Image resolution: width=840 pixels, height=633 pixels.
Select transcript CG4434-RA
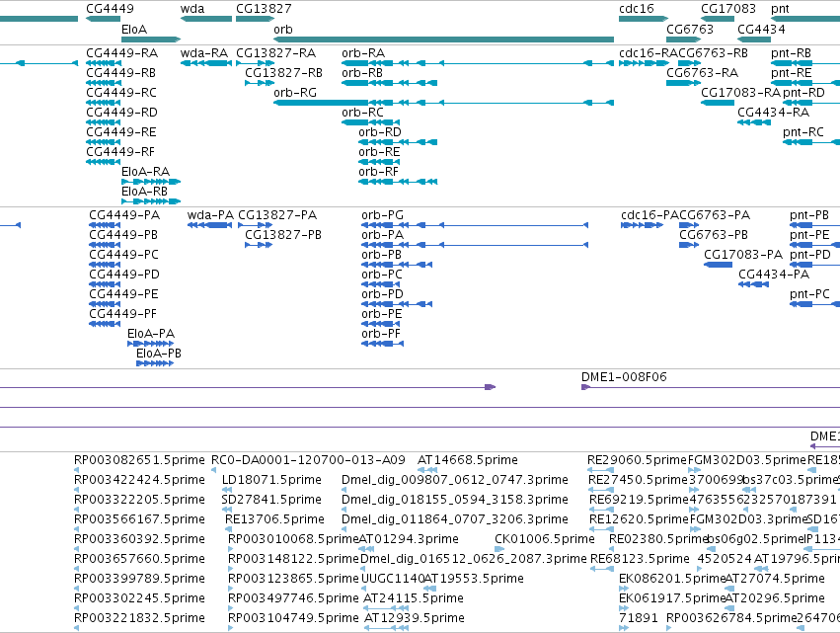pyautogui.click(x=754, y=122)
